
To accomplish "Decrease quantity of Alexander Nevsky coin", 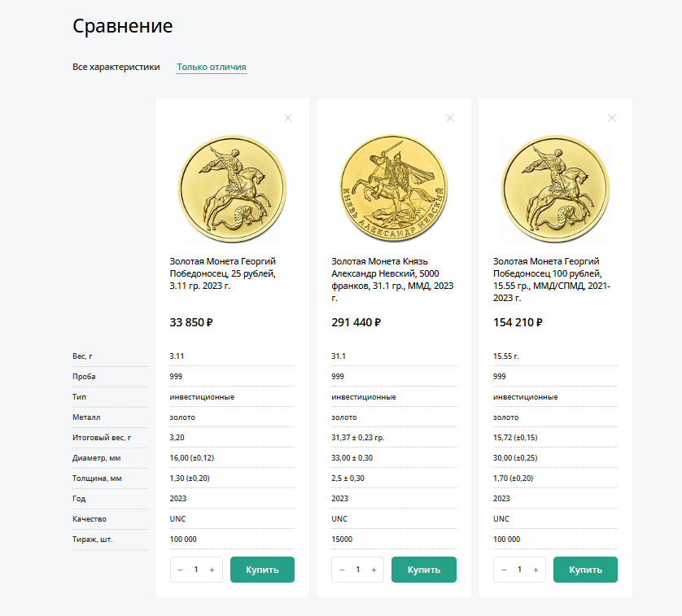I will click(343, 570).
